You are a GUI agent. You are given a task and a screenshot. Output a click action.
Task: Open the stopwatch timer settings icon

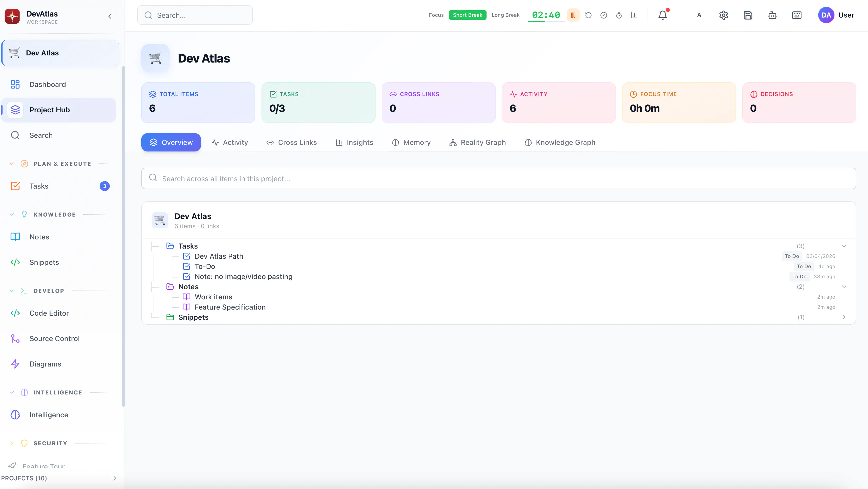[x=619, y=15]
